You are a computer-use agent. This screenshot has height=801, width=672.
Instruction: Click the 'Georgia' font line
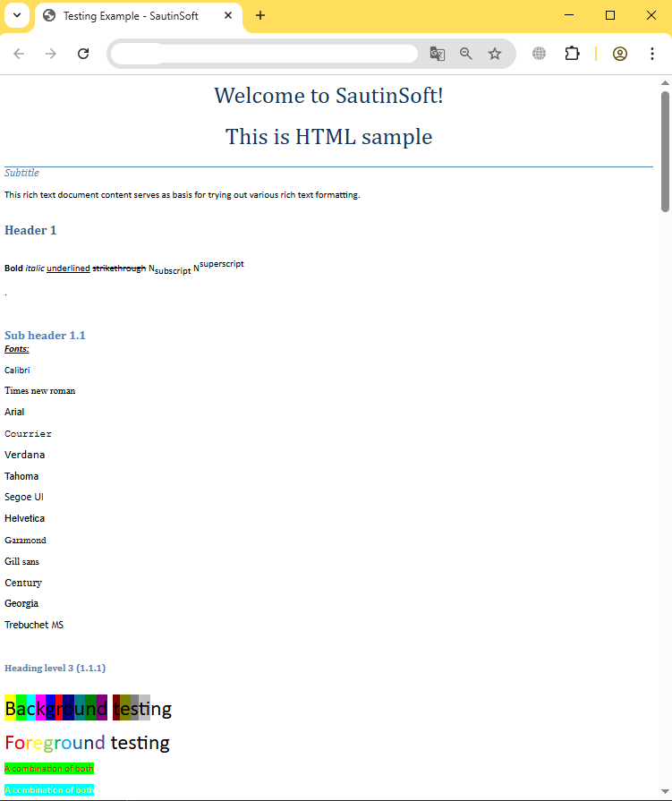coord(21,603)
